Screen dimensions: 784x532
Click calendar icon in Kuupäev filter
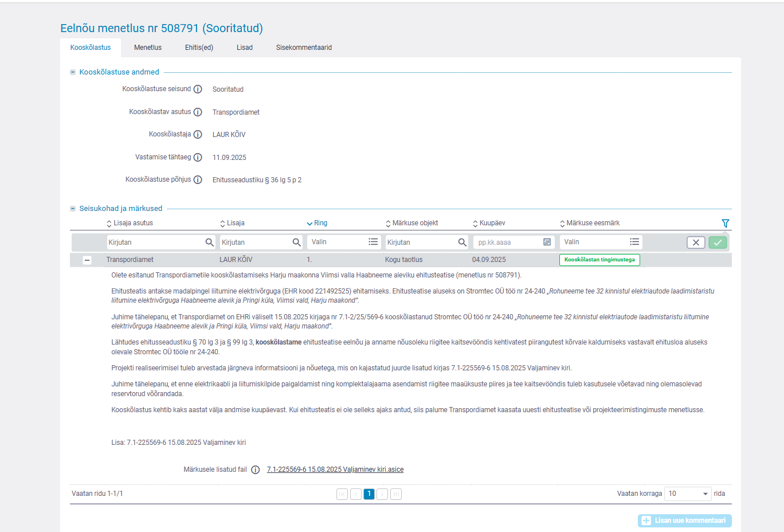(547, 242)
